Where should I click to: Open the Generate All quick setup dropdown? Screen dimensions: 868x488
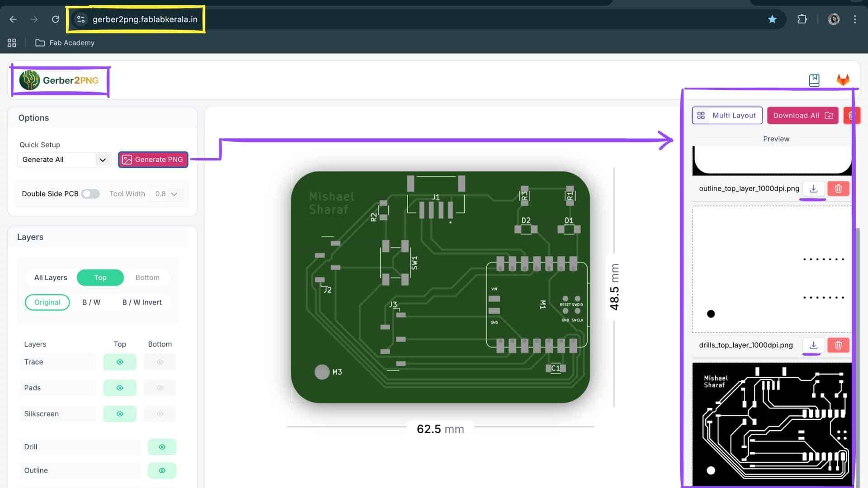point(64,160)
